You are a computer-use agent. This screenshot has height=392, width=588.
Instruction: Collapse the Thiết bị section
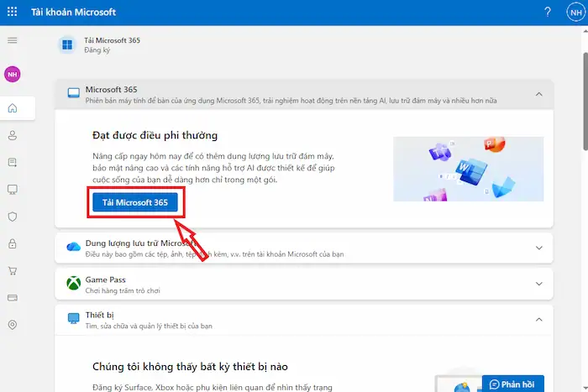pyautogui.click(x=538, y=320)
